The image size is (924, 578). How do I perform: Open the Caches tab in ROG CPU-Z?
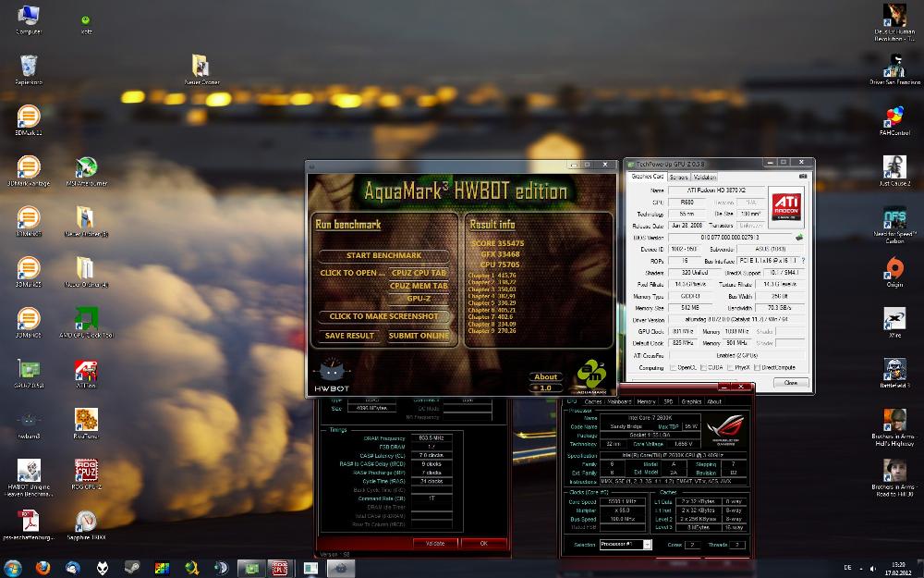tap(593, 401)
